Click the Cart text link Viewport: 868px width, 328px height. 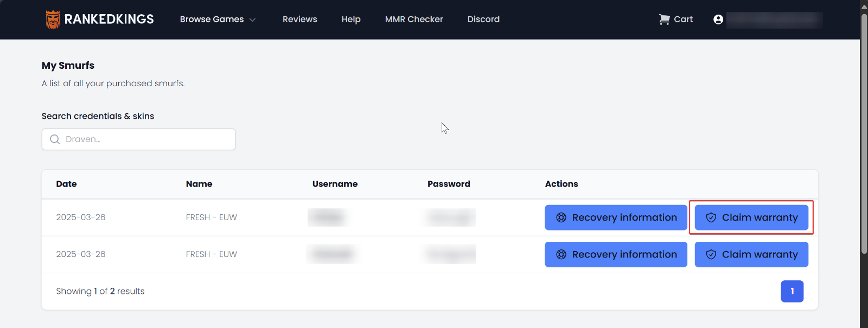683,20
